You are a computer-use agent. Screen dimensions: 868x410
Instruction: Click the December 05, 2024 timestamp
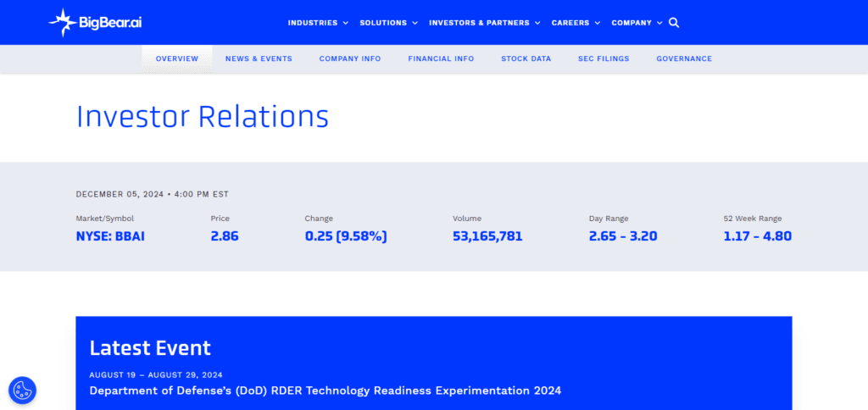pos(153,194)
